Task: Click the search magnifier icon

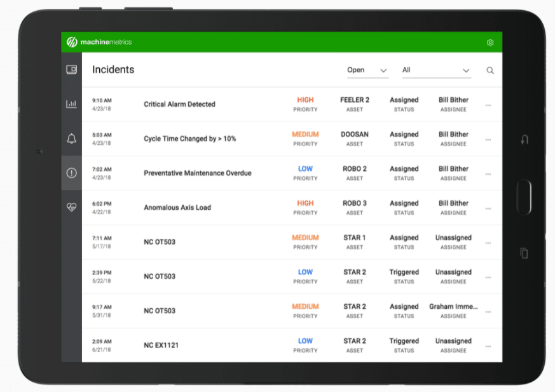Action: (x=490, y=71)
